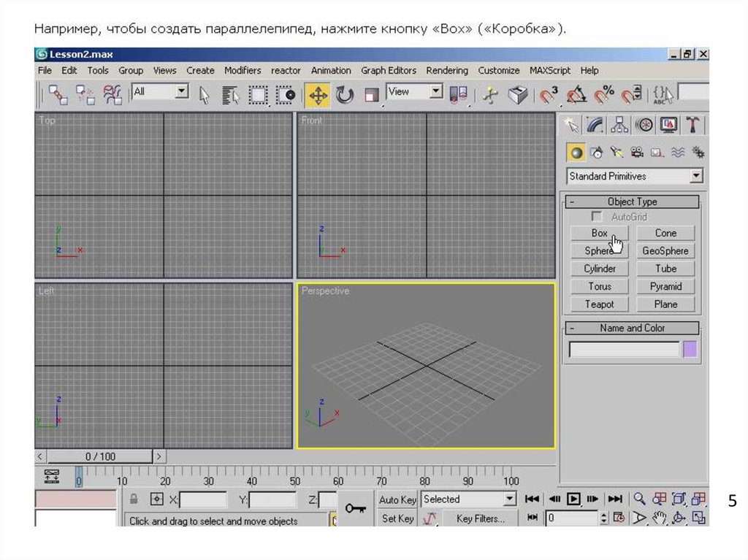Select the Rotate tool in the toolbar
Viewport: 748px width, 560px height.
click(345, 95)
